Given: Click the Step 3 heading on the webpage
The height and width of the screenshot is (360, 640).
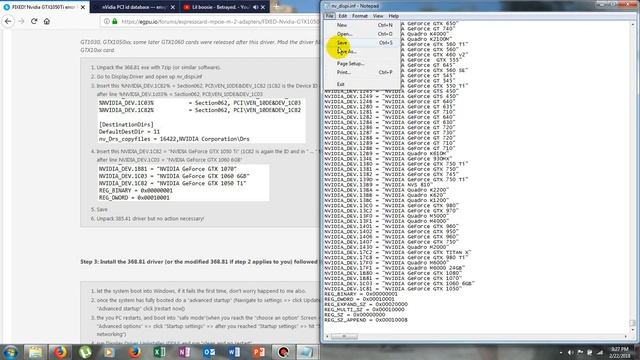Looking at the screenshot, I should pyautogui.click(x=199, y=262).
